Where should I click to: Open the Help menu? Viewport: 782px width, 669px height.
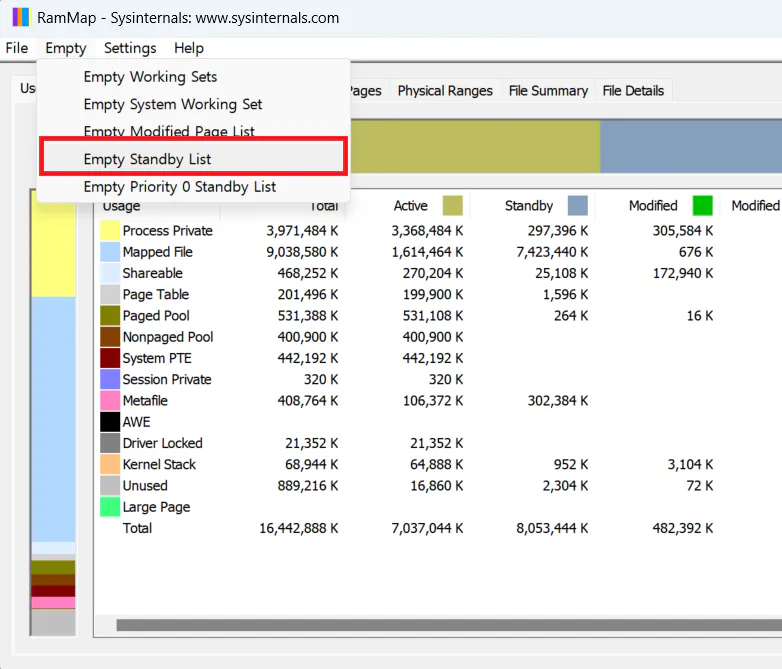tap(189, 48)
